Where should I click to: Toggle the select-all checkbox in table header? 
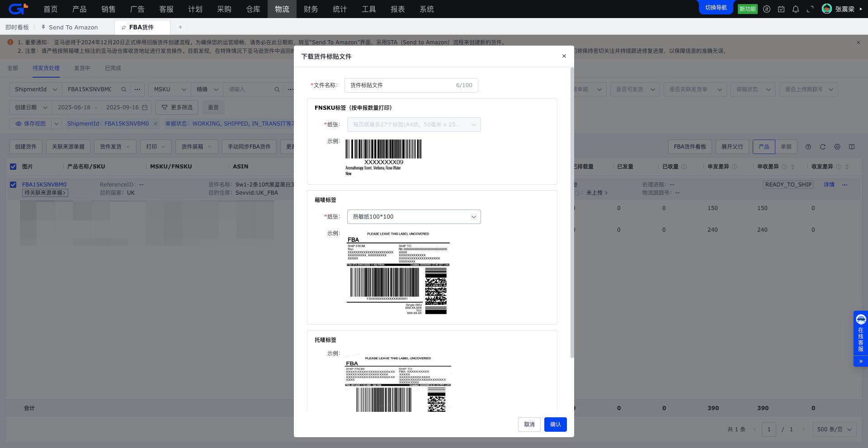coord(13,167)
